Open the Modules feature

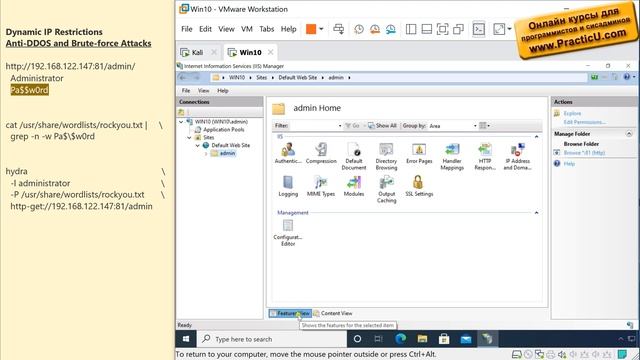tap(354, 186)
